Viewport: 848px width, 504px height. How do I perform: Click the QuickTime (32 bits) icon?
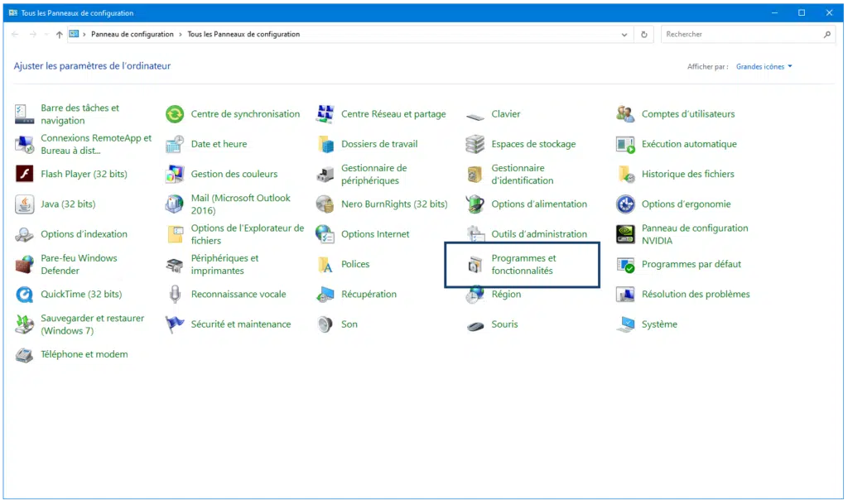click(24, 295)
